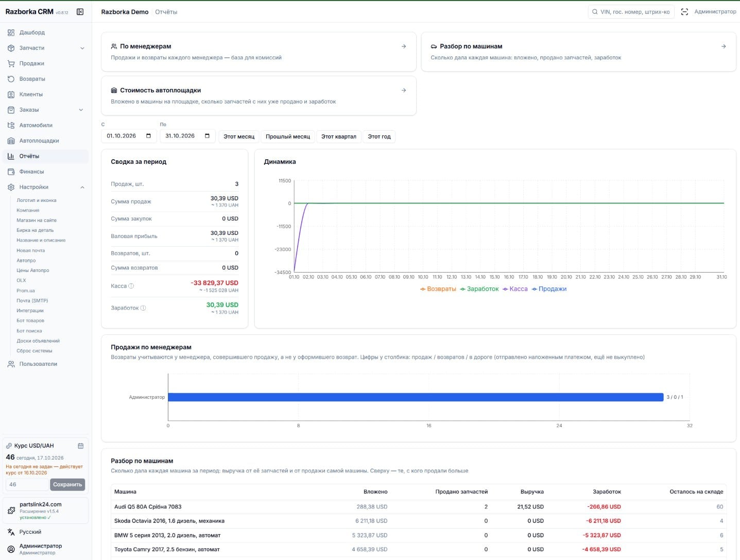The width and height of the screenshot is (740, 560).
Task: Click the arrow on Стоимость автоплощадки card
Action: [x=404, y=90]
